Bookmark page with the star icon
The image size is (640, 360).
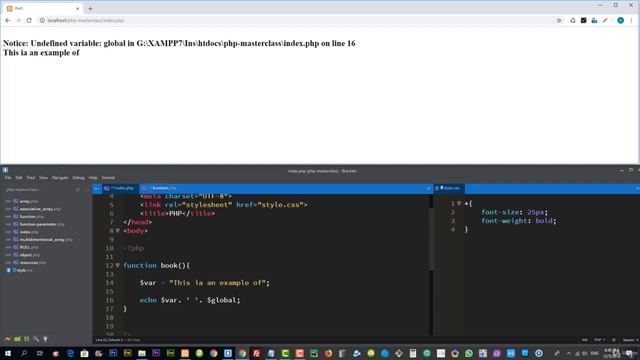pos(559,20)
